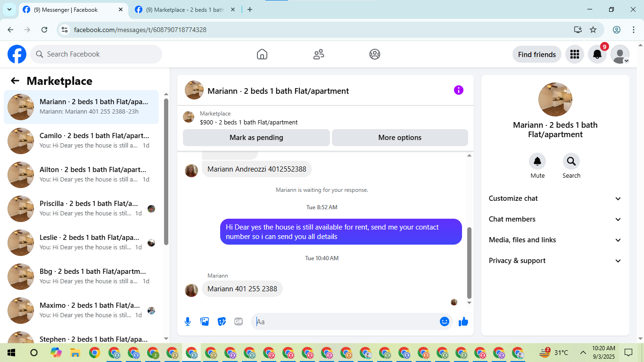Open Mariann conversation in list

pyautogui.click(x=82, y=107)
